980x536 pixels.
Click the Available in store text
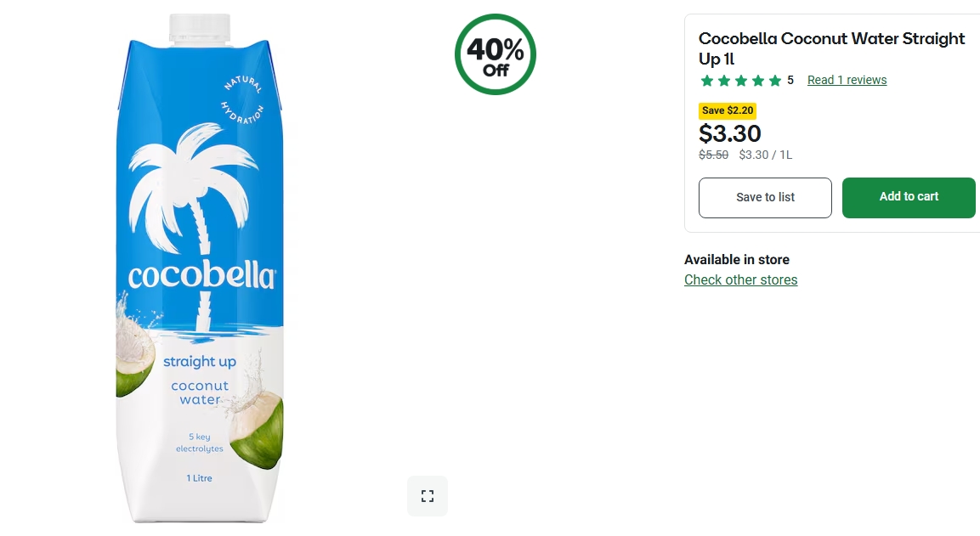click(x=736, y=260)
